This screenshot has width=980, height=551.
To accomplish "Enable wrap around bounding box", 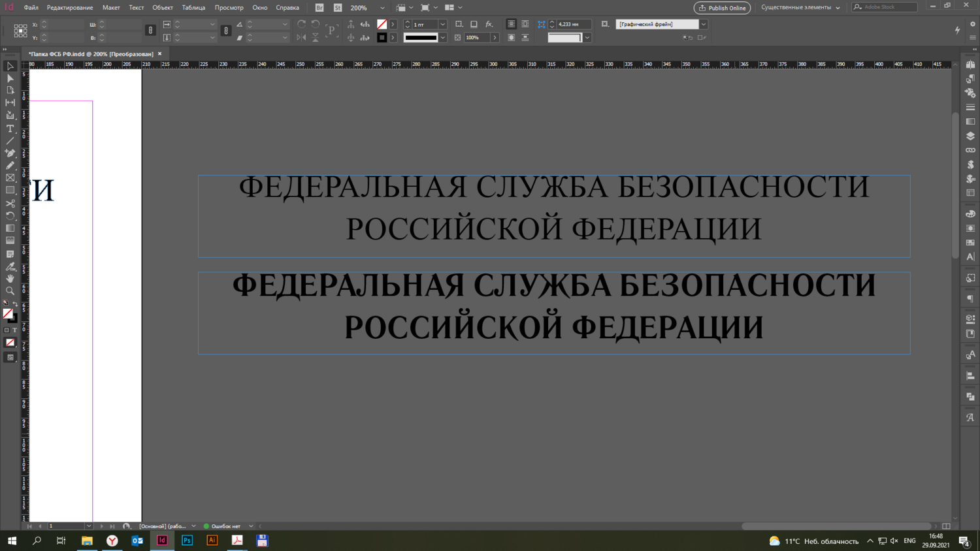I will (525, 24).
